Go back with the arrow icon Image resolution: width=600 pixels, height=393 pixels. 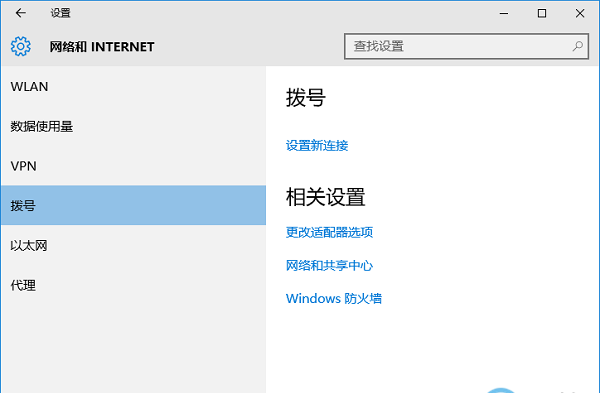(x=21, y=13)
